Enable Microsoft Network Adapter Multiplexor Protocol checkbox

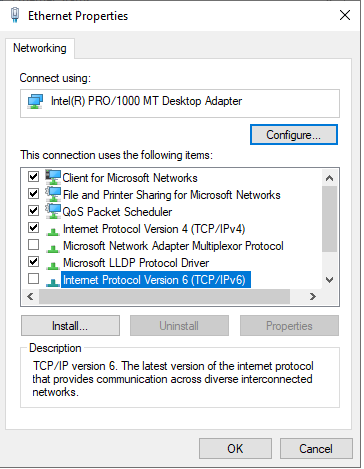click(x=33, y=244)
